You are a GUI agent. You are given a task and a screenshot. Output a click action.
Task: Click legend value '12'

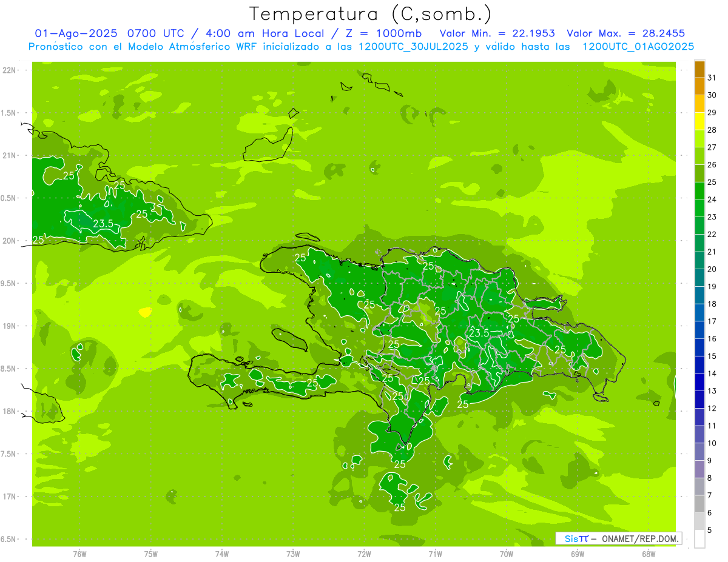pyautogui.click(x=712, y=409)
